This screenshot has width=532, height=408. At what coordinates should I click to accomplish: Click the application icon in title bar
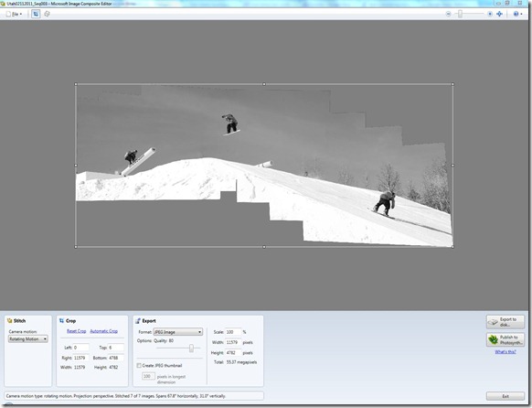tap(3, 4)
